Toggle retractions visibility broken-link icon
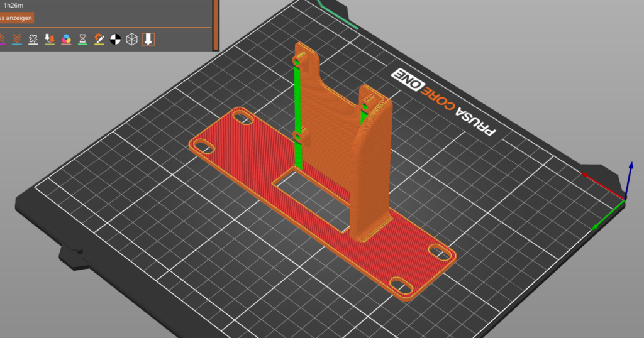 pyautogui.click(x=33, y=40)
